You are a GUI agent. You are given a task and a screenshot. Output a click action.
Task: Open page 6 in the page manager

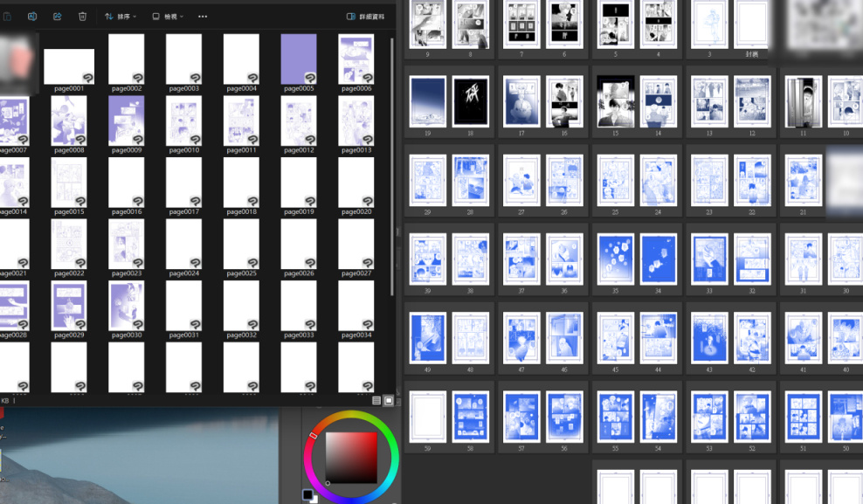564,24
